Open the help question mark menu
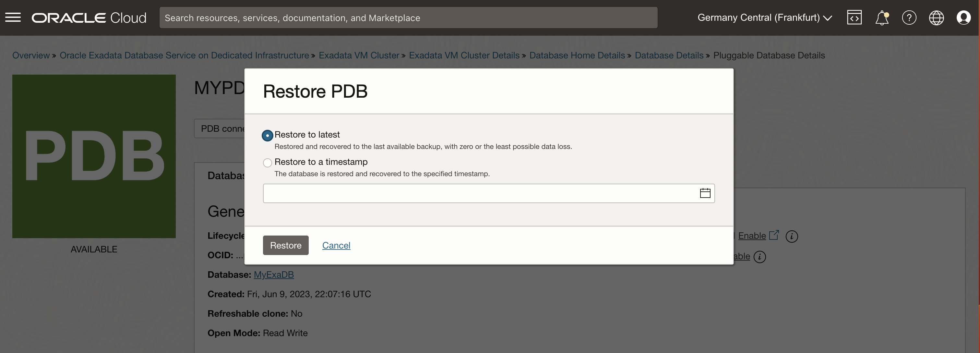The width and height of the screenshot is (980, 353). (x=909, y=18)
